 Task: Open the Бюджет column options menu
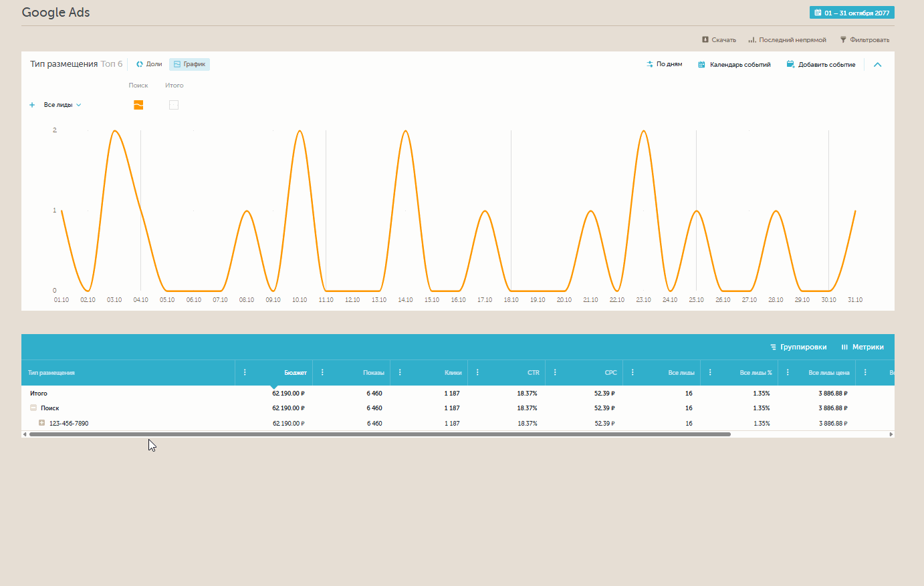(x=245, y=373)
